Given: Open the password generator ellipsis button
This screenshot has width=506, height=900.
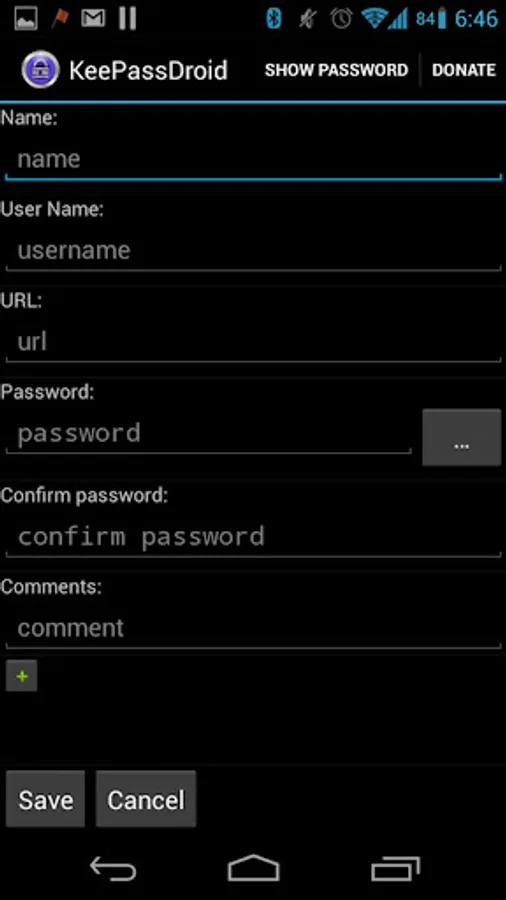Looking at the screenshot, I should coord(461,437).
